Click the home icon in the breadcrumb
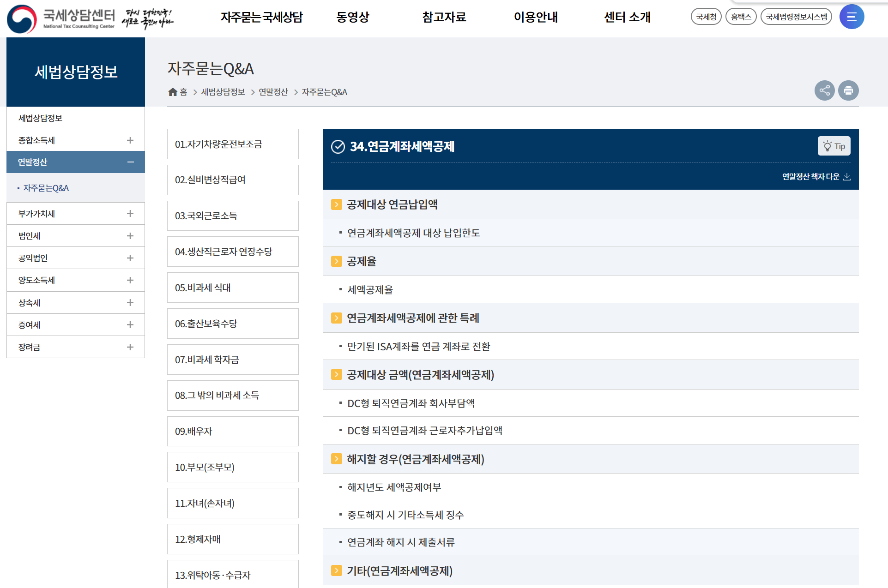 [x=173, y=91]
